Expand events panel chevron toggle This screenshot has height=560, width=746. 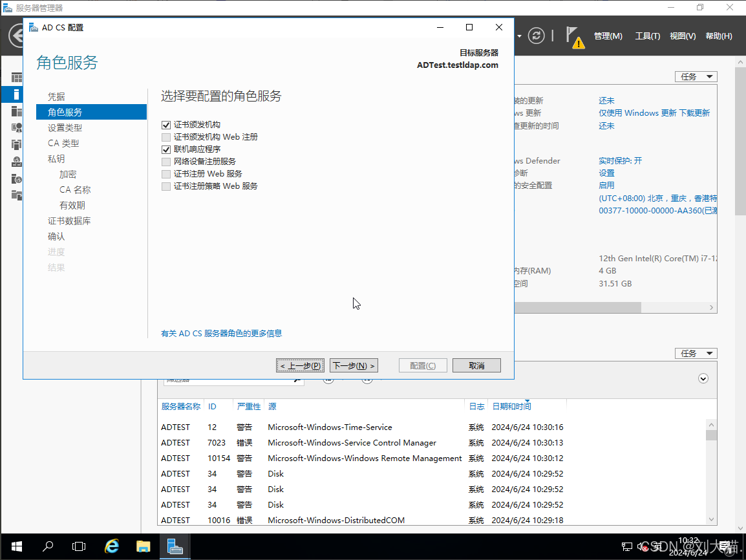pyautogui.click(x=703, y=379)
